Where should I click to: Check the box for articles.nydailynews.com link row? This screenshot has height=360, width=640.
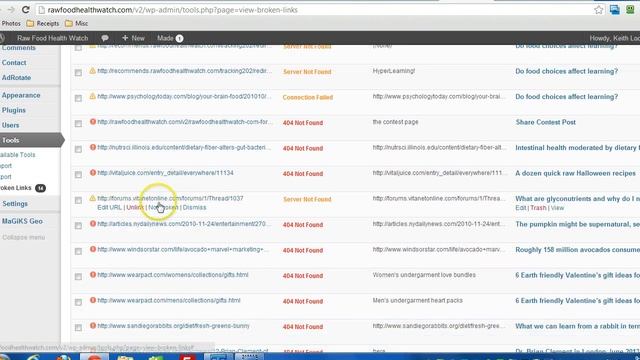click(x=78, y=226)
